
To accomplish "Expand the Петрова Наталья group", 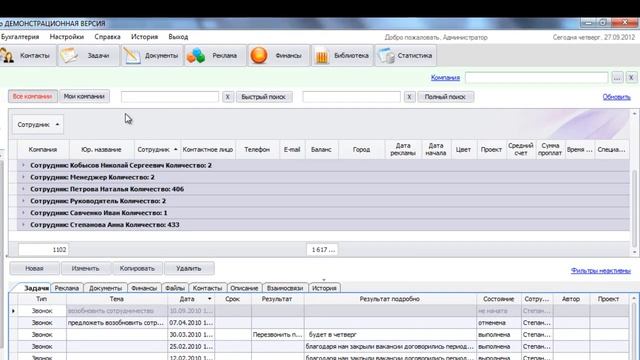I will pos(23,189).
